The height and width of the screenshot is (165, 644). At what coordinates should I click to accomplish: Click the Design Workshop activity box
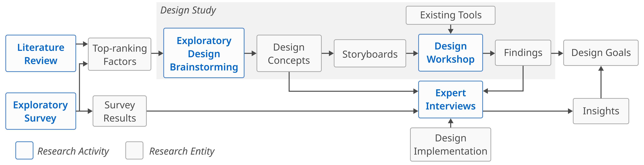pos(451,53)
